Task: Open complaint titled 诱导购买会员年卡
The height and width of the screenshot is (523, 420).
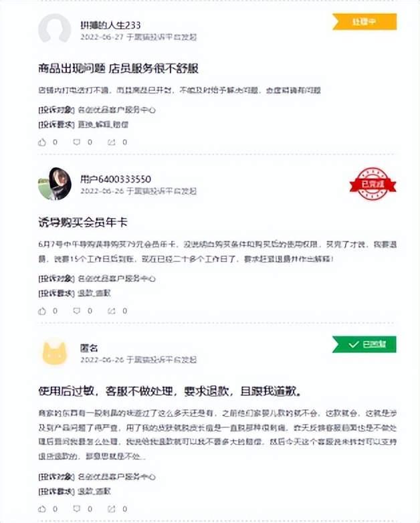Action: [x=83, y=223]
